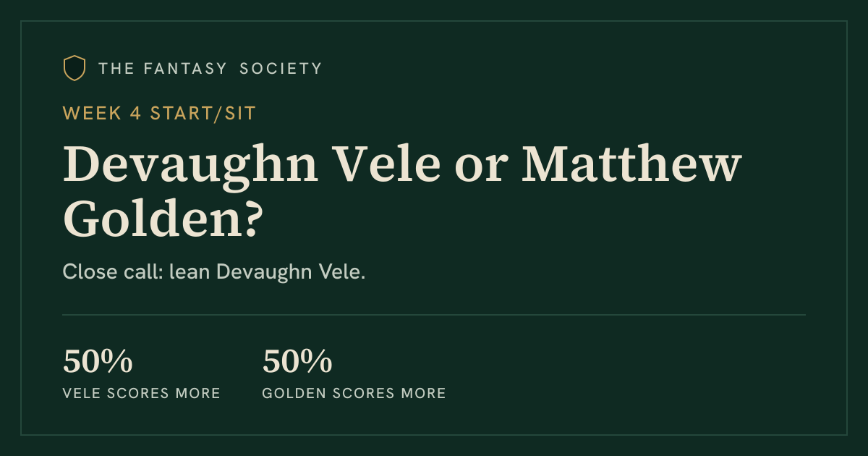Click the 'Close call:' subtext
This screenshot has height=456, width=868.
coord(113,272)
